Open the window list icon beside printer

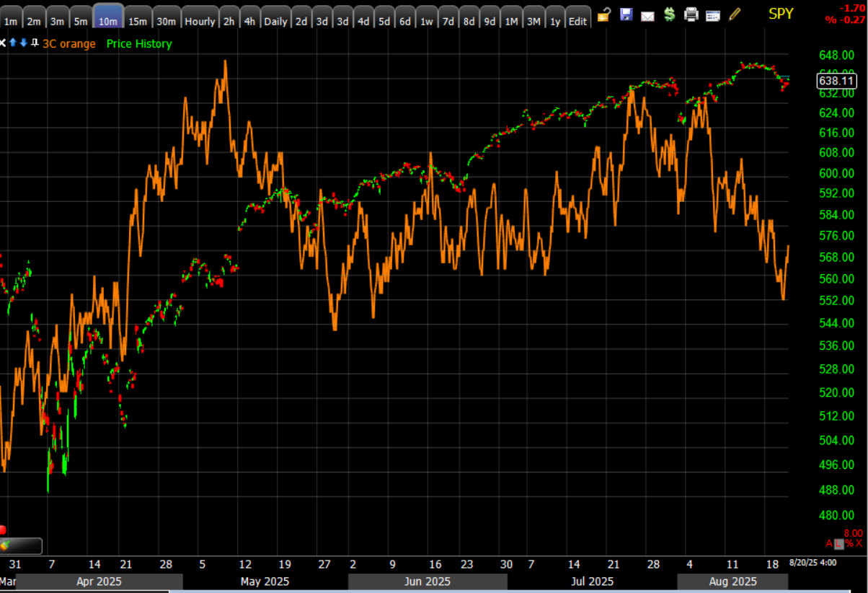(713, 15)
